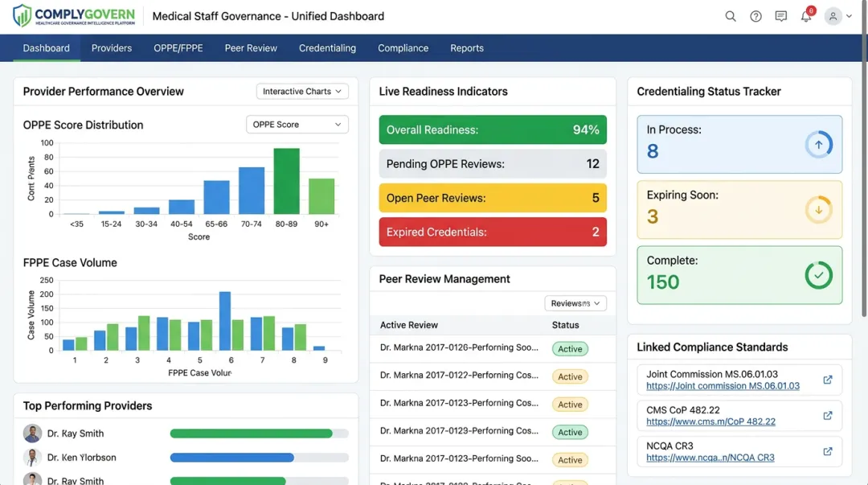The image size is (868, 485).
Task: Open the Reports tab
Action: point(467,48)
